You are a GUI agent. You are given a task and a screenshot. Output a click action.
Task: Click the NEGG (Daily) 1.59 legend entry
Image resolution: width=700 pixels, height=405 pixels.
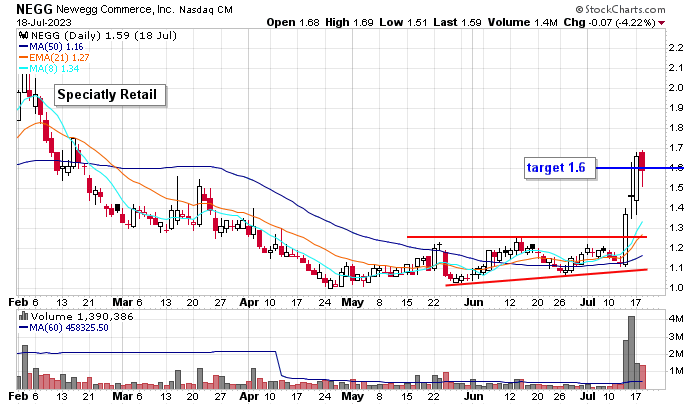coord(103,35)
